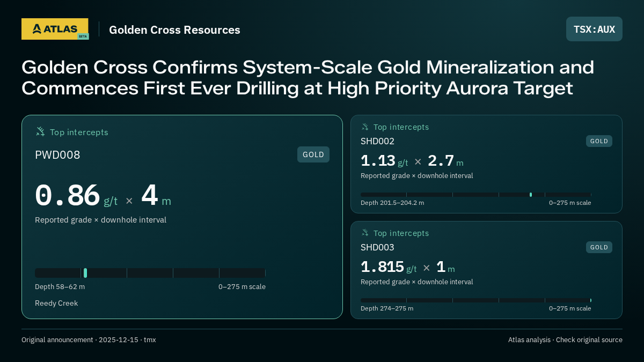Click the 1.815 g/t grade value
Viewport: 644px width, 362px height.
389,267
